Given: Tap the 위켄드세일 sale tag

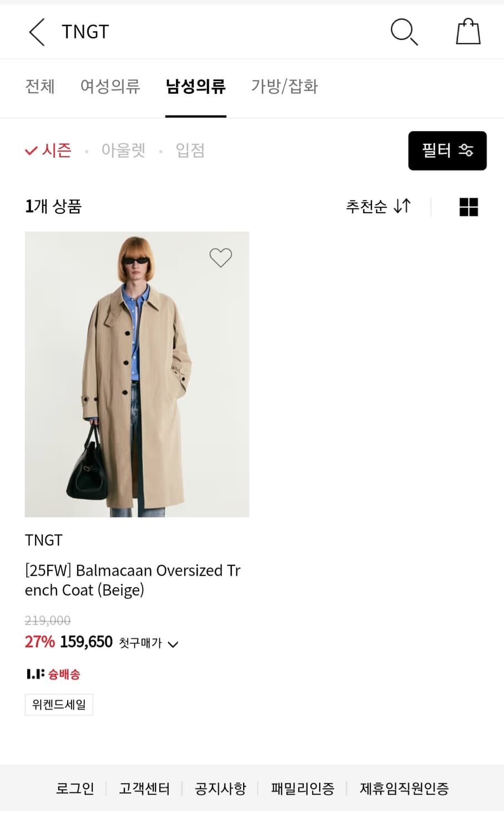Looking at the screenshot, I should (x=59, y=705).
